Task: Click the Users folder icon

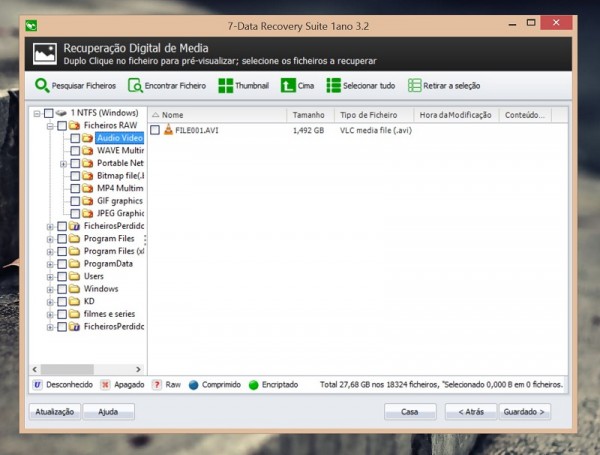Action: [74, 276]
